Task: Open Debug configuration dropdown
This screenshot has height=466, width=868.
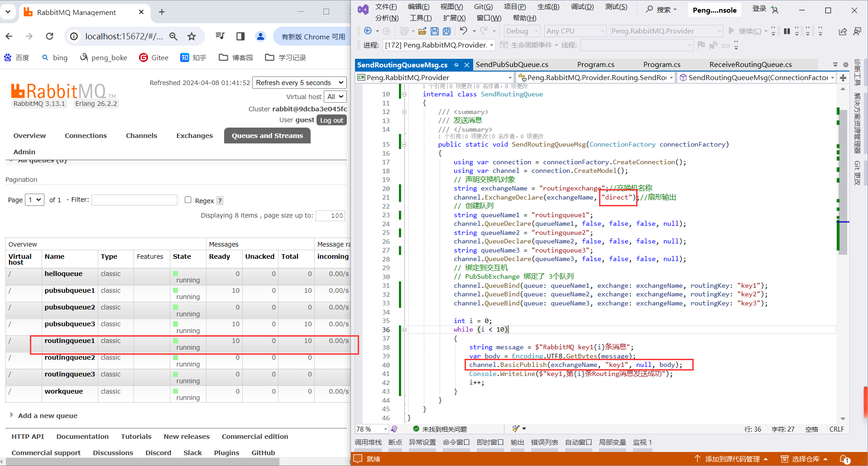Action: pos(522,31)
